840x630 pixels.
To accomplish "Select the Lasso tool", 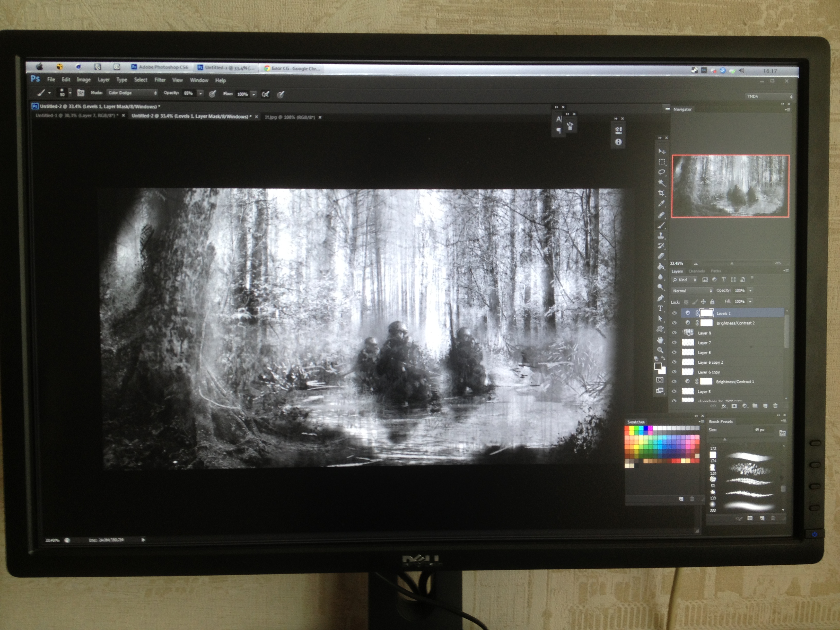I will 661,172.
